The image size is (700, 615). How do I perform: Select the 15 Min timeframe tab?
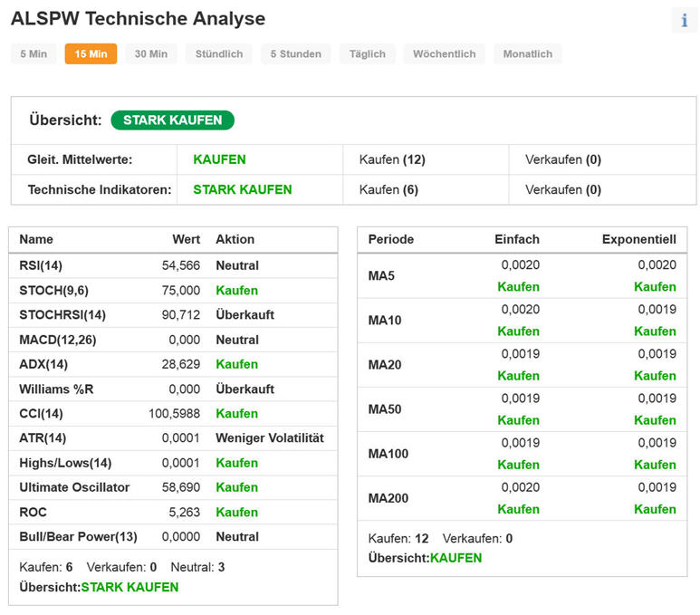[x=91, y=54]
